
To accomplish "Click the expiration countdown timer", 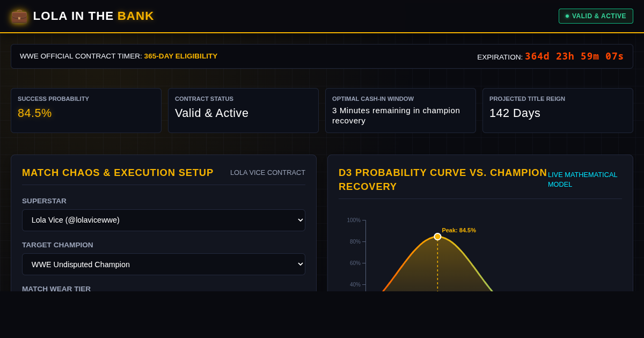I will (x=574, y=56).
